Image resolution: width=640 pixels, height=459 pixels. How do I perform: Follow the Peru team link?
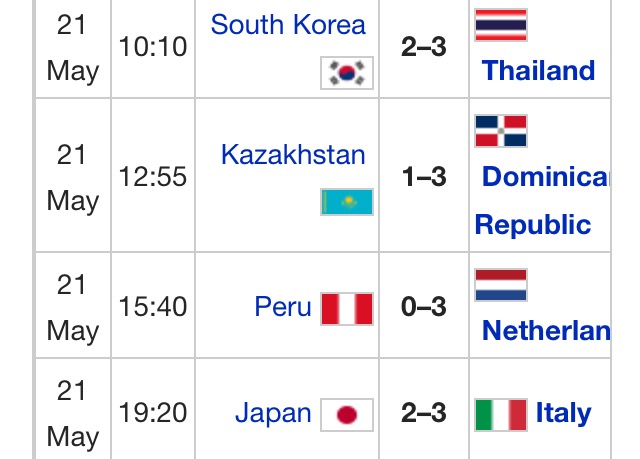pos(283,306)
